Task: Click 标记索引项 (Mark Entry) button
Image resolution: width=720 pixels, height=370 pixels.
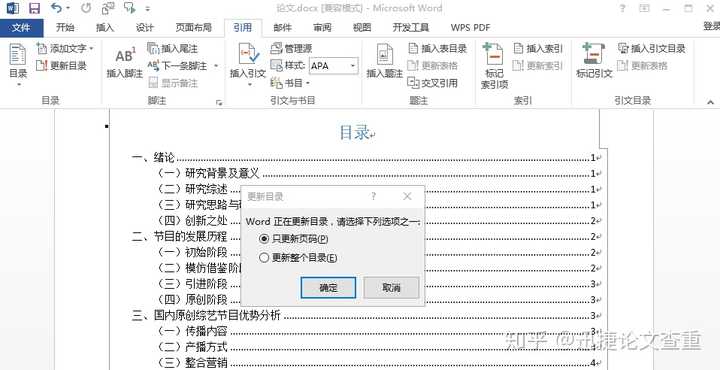Action: 494,66
